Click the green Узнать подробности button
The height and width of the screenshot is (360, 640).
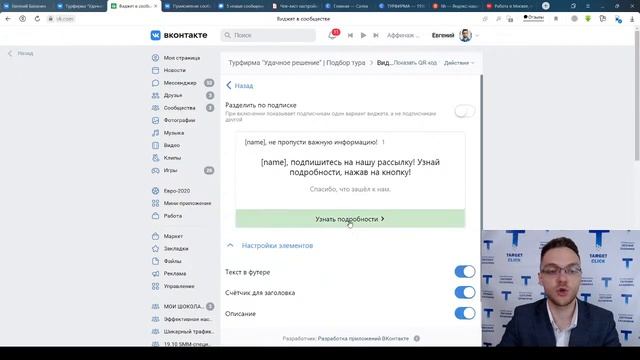click(x=350, y=219)
